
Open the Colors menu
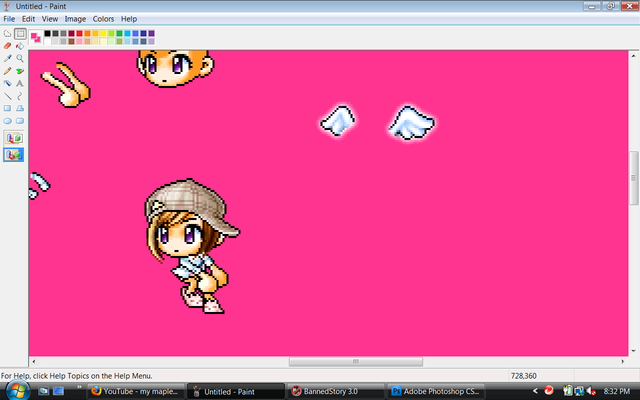click(103, 19)
